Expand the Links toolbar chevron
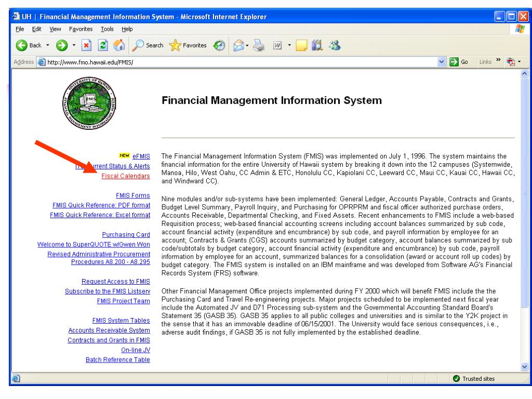The image size is (532, 399). click(498, 60)
